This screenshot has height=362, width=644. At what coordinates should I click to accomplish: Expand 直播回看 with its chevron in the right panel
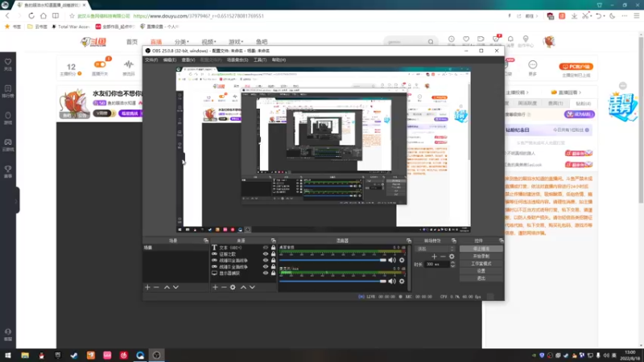click(580, 93)
